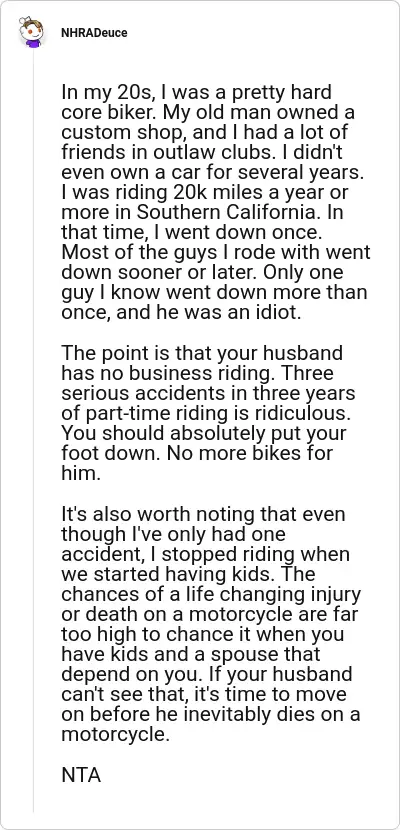Viewport: 400px width, 830px height.
Task: Open the Reddit Snoo avatar of NHRADeuce
Action: (31, 33)
